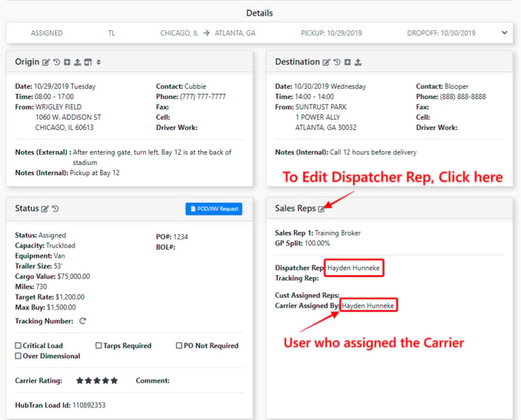This screenshot has width=521, height=420.
Task: Click Max Buy $1,500.00
Action: pos(61,307)
